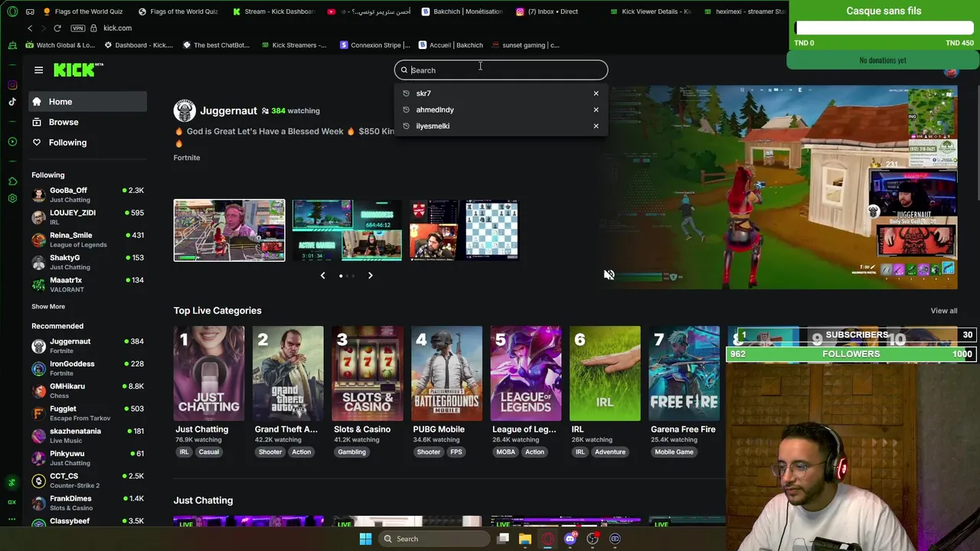Open GooBa_Off in Following list
The width and height of the screenshot is (980, 551).
87,194
